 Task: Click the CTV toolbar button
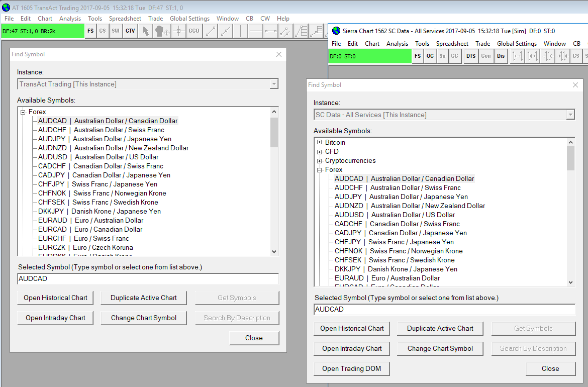tap(130, 31)
